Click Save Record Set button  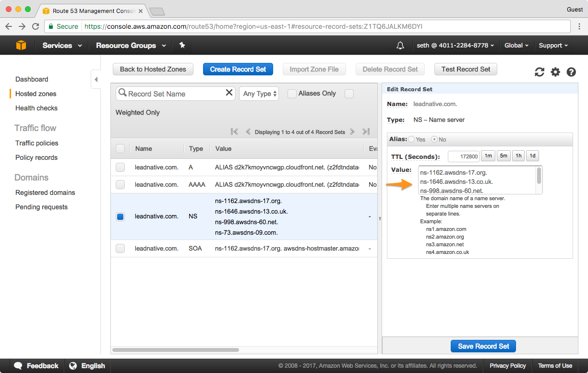tap(483, 346)
